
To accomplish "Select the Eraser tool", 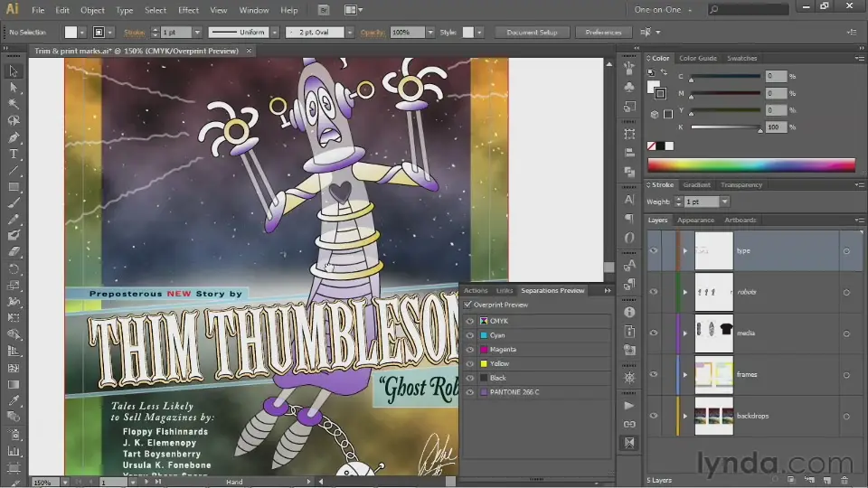I will tap(14, 252).
